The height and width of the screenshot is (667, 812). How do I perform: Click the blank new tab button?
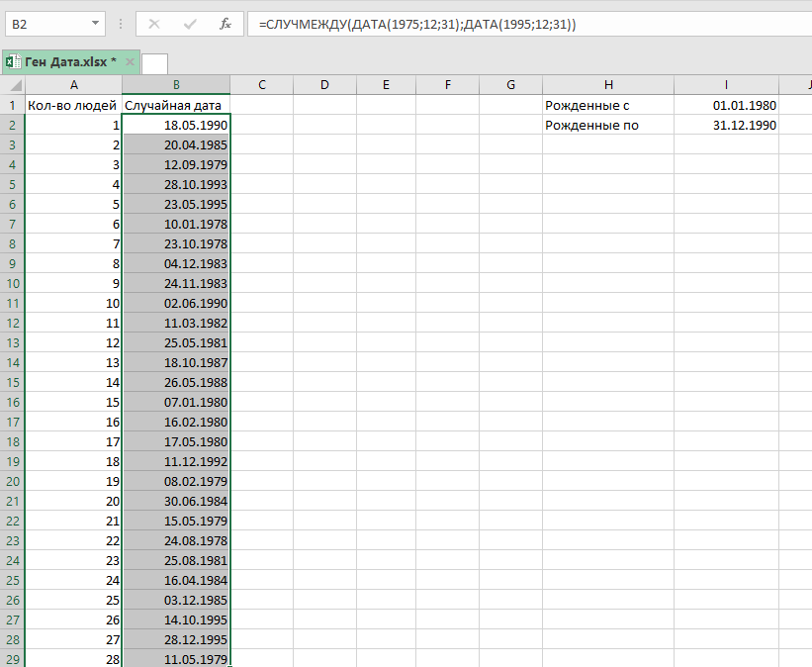tap(154, 63)
